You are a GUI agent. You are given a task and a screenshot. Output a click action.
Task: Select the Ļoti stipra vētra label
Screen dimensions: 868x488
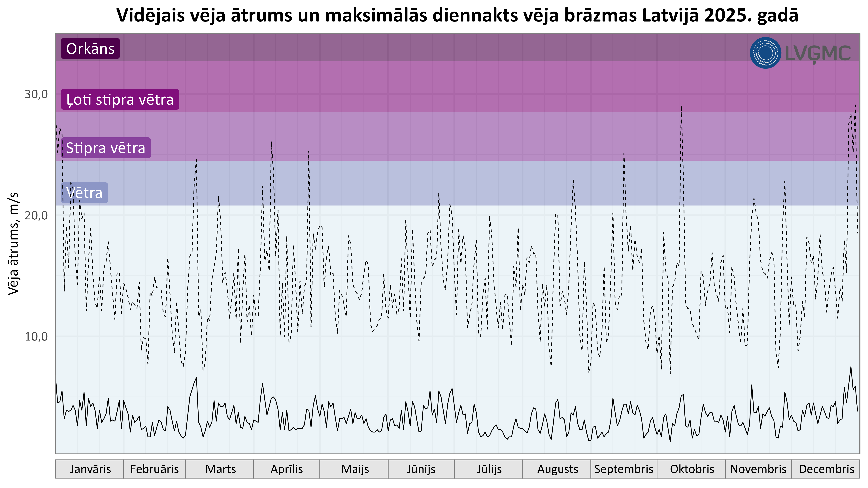tap(120, 100)
